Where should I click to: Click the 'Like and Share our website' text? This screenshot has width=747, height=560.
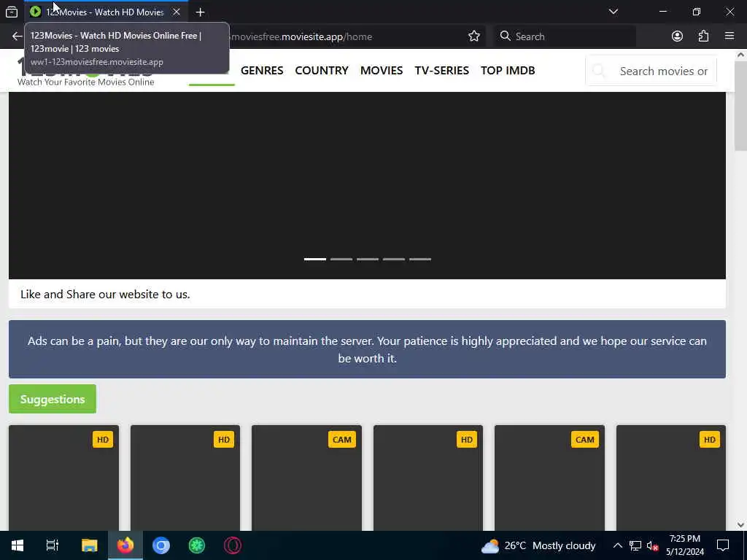105,295
